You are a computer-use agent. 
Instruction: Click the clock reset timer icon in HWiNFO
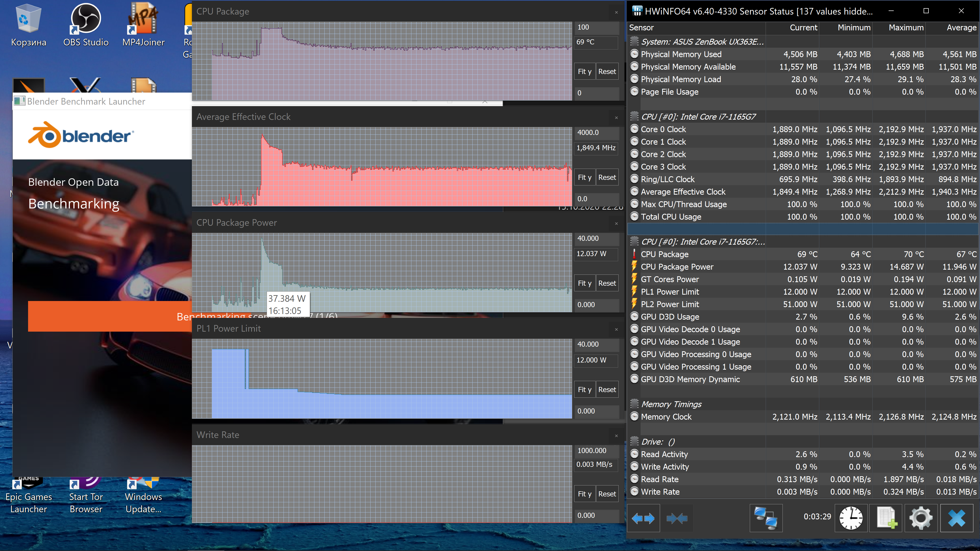[851, 518]
